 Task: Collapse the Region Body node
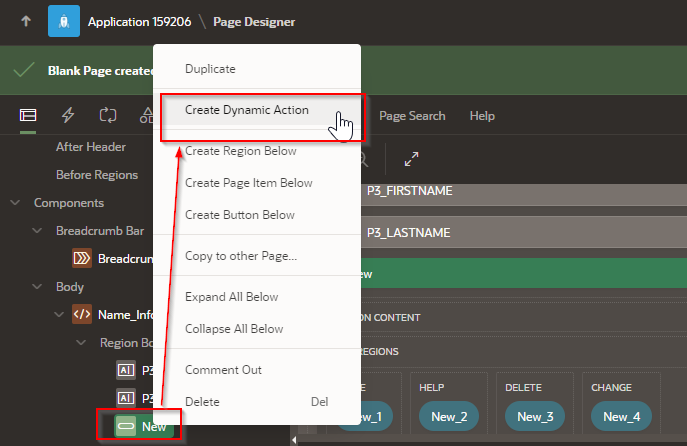81,343
